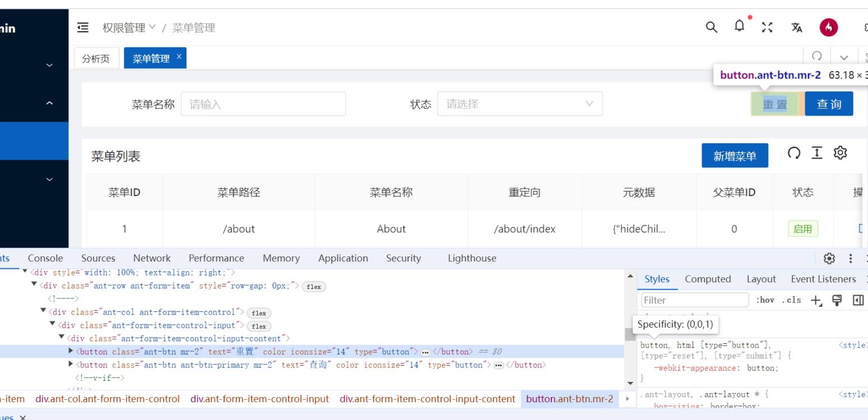Open the 权限管理 breadcrumb dropdown
The image size is (868, 420).
129,27
